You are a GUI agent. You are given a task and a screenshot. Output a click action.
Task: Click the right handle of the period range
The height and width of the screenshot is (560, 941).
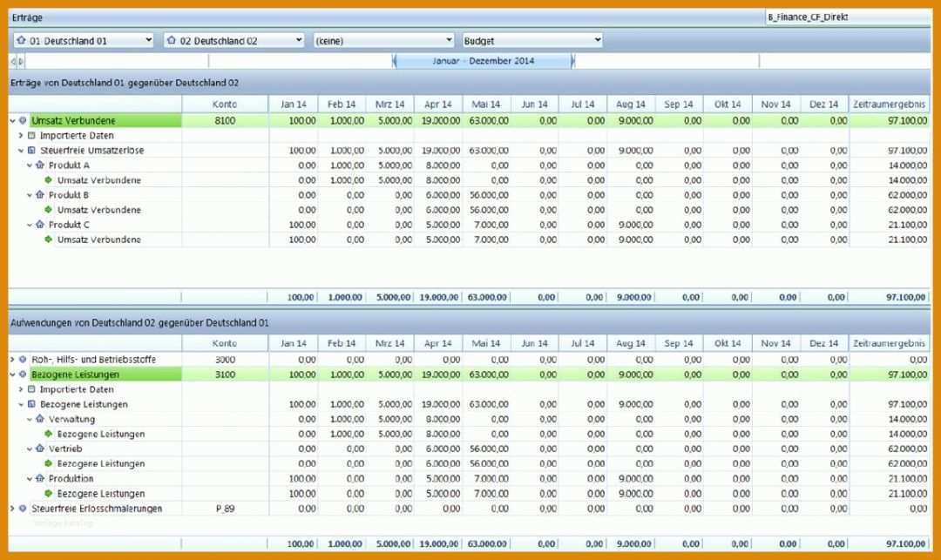(x=572, y=61)
